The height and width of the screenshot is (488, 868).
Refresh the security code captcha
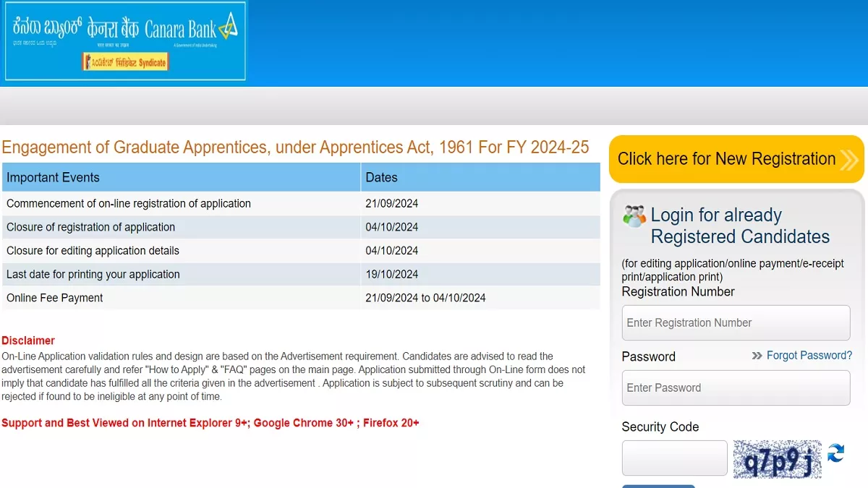[x=835, y=453]
